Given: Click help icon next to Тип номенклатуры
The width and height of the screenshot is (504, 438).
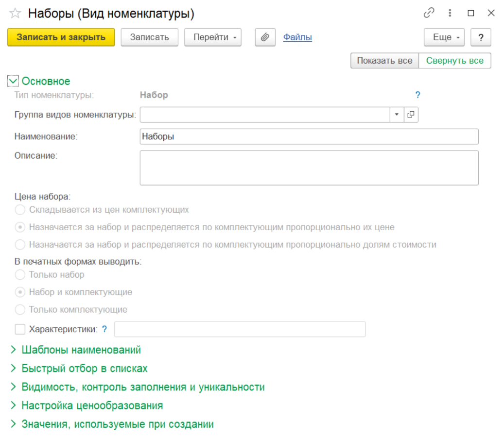Looking at the screenshot, I should [417, 95].
